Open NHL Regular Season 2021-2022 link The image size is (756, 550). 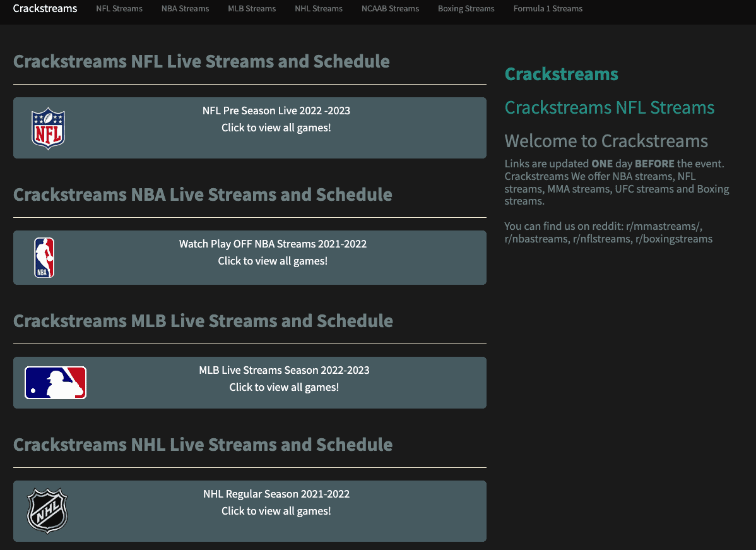click(276, 494)
